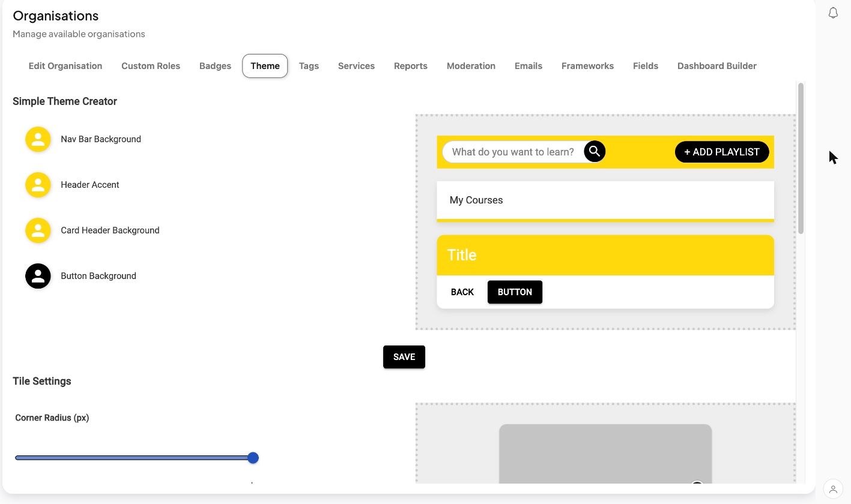Go to the Emails tab
This screenshot has height=504, width=851.
point(528,66)
